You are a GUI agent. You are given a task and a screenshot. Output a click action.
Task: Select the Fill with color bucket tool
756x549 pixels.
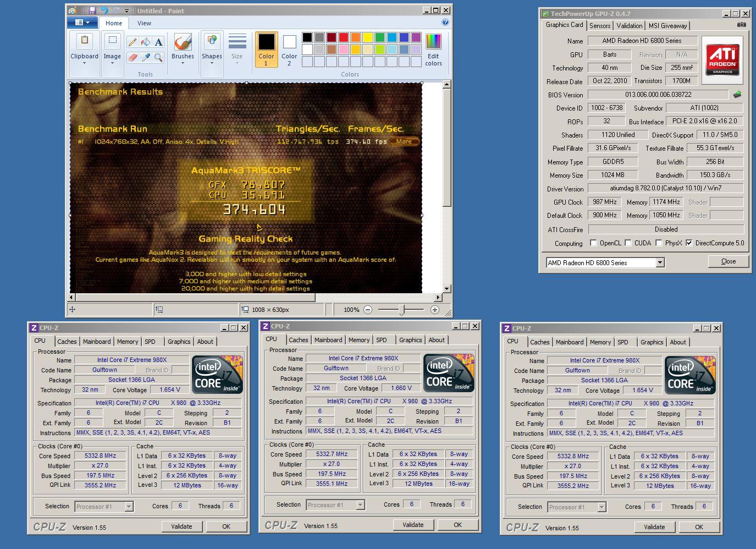click(x=146, y=42)
